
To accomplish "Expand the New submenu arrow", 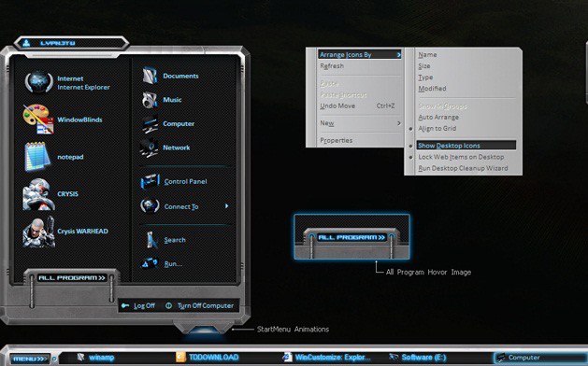I will pyautogui.click(x=398, y=123).
